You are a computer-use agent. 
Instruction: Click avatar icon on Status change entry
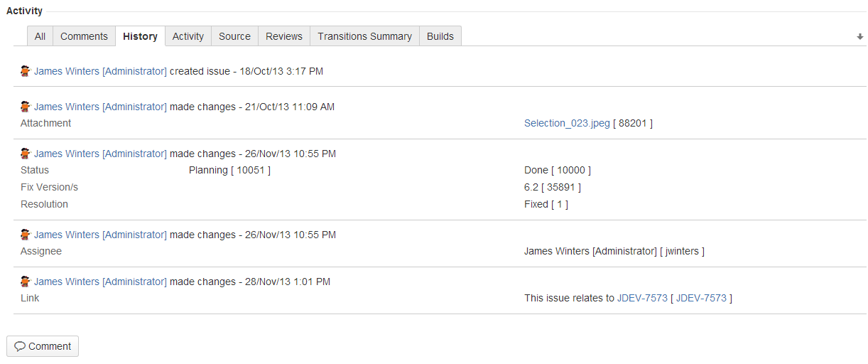pos(26,154)
